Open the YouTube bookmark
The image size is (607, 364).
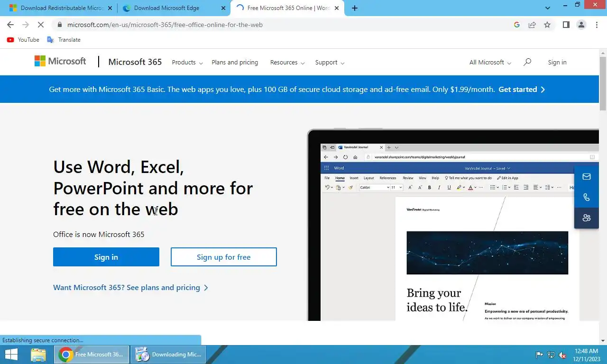23,40
